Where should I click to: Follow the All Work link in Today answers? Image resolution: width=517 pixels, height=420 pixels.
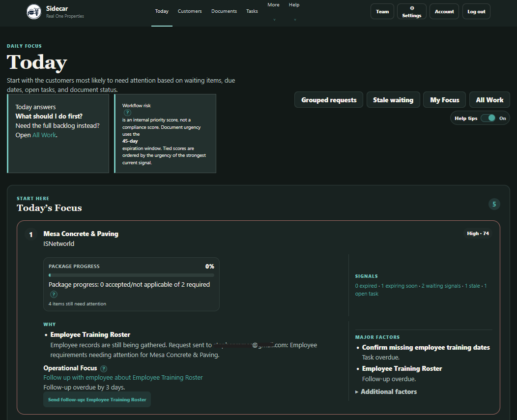[x=44, y=135]
